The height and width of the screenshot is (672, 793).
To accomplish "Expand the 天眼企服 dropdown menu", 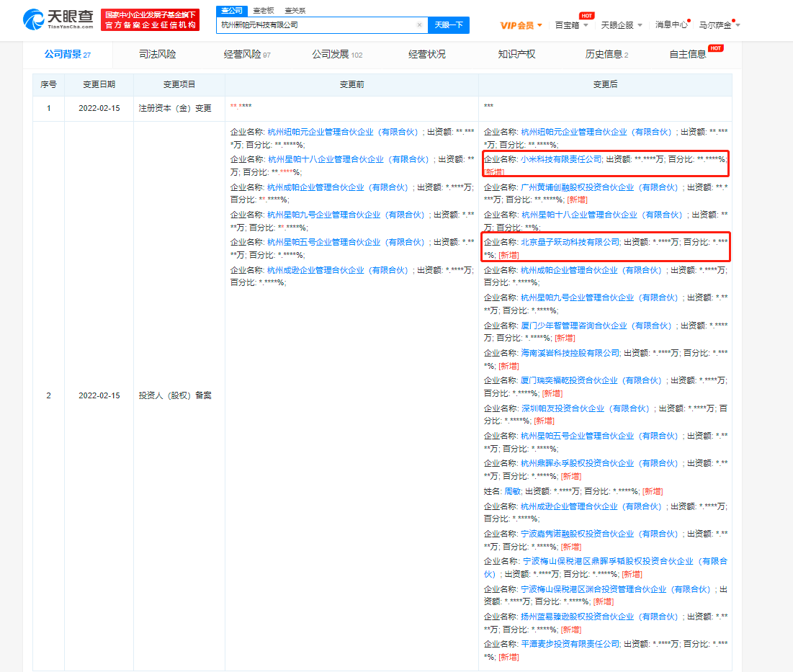I will tap(622, 25).
